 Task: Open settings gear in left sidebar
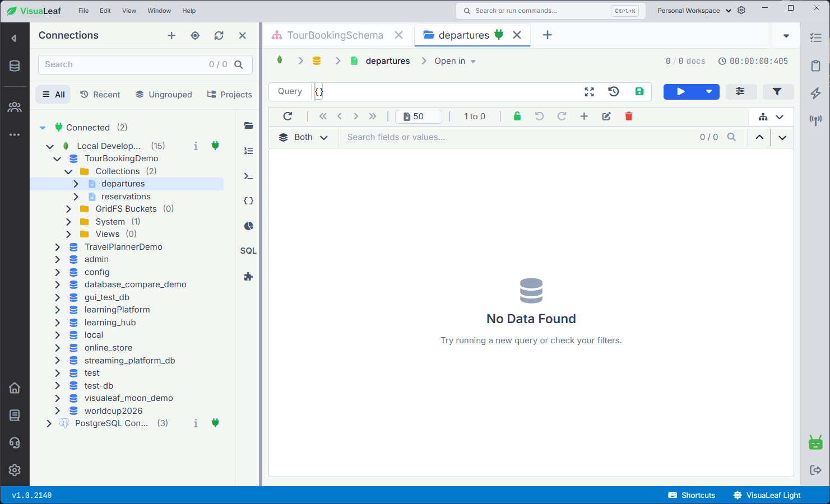click(x=15, y=470)
